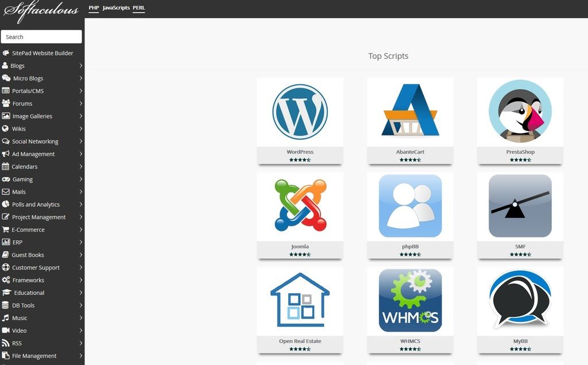This screenshot has width=588, height=365.
Task: Expand the Image Galleries category arrow
Action: click(x=80, y=116)
